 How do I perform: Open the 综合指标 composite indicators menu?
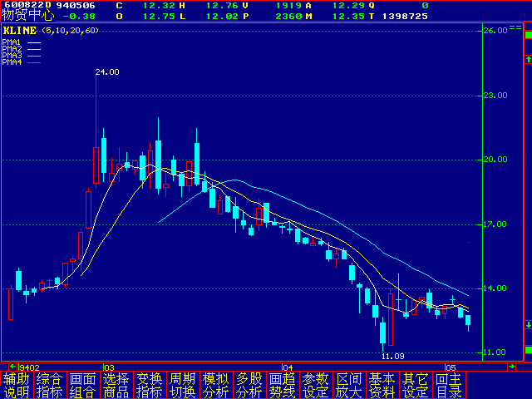50,385
